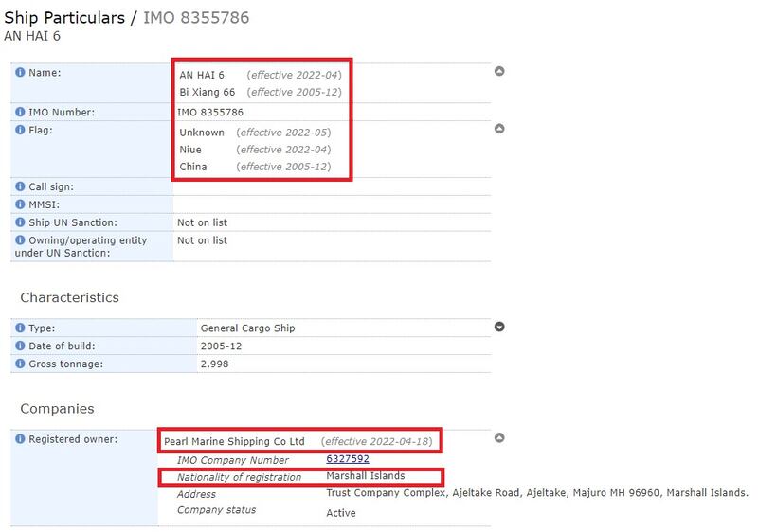
Task: Collapse the Name history arrow
Action: click(499, 71)
